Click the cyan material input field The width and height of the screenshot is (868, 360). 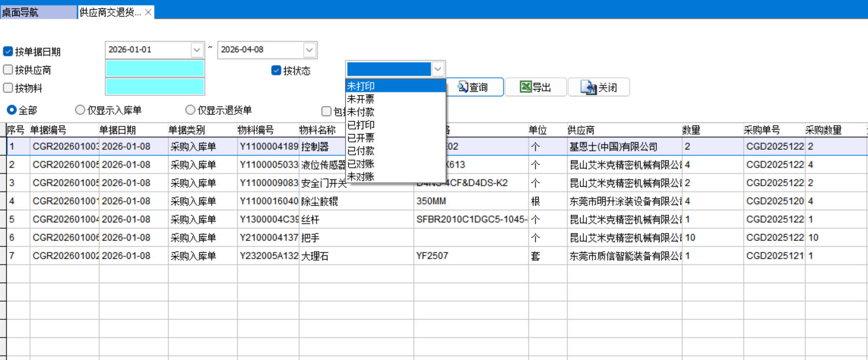coord(155,87)
